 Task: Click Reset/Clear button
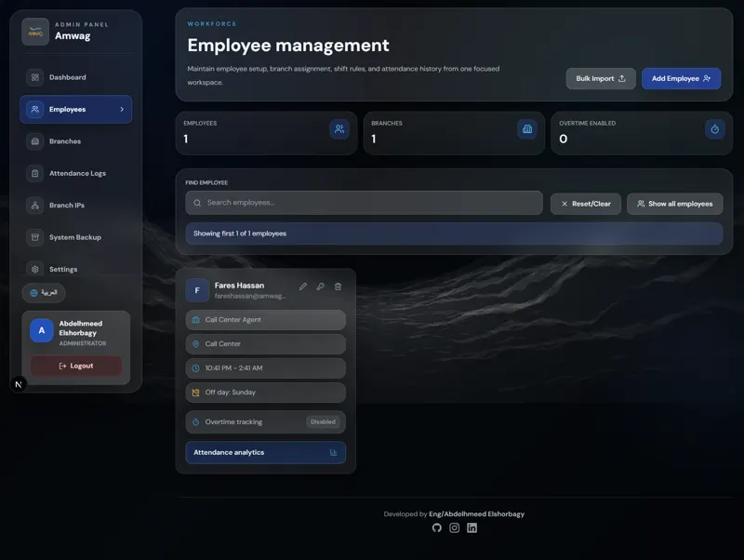coord(586,204)
